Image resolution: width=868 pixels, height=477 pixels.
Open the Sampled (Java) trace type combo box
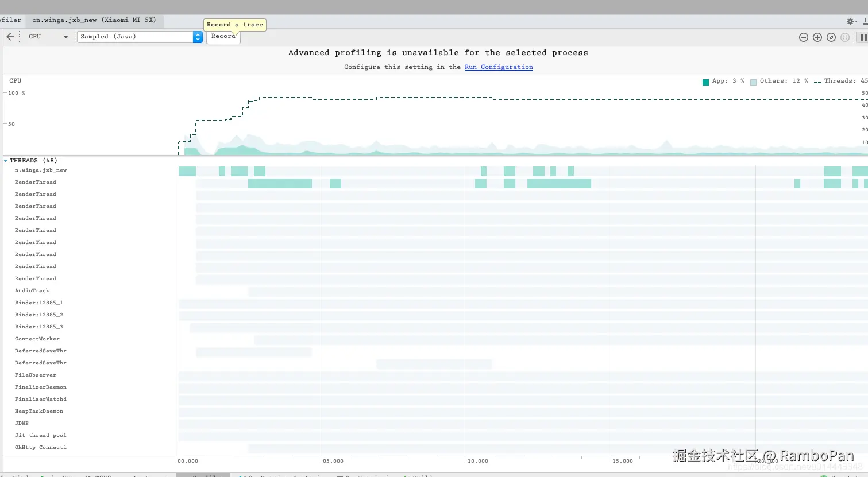[140, 37]
